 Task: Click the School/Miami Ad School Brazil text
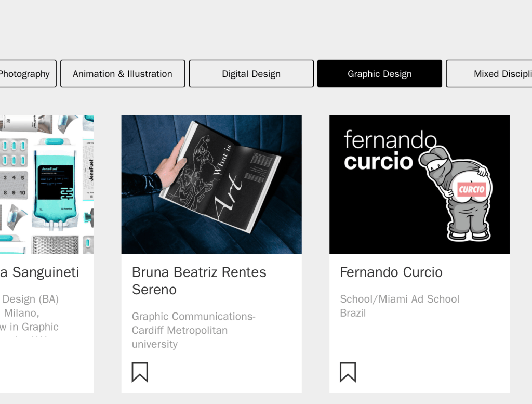[399, 306]
